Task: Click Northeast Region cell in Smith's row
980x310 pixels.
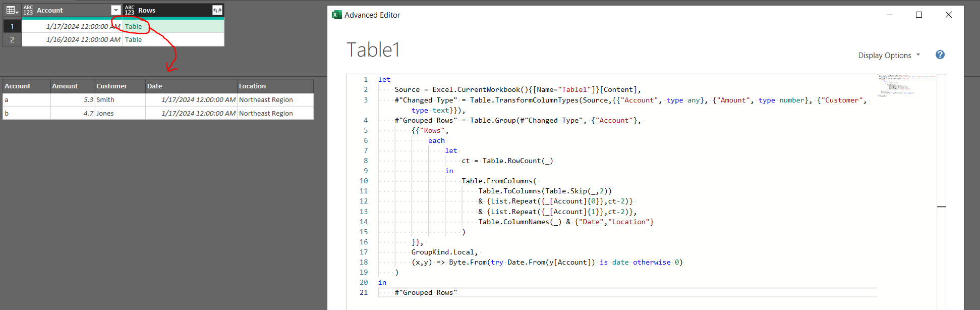Action: pyautogui.click(x=275, y=99)
